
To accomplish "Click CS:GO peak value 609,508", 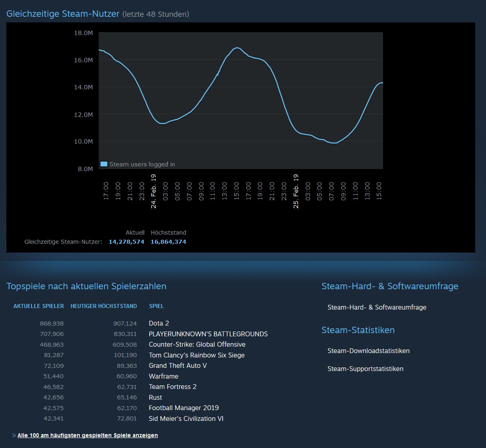I will click(125, 345).
